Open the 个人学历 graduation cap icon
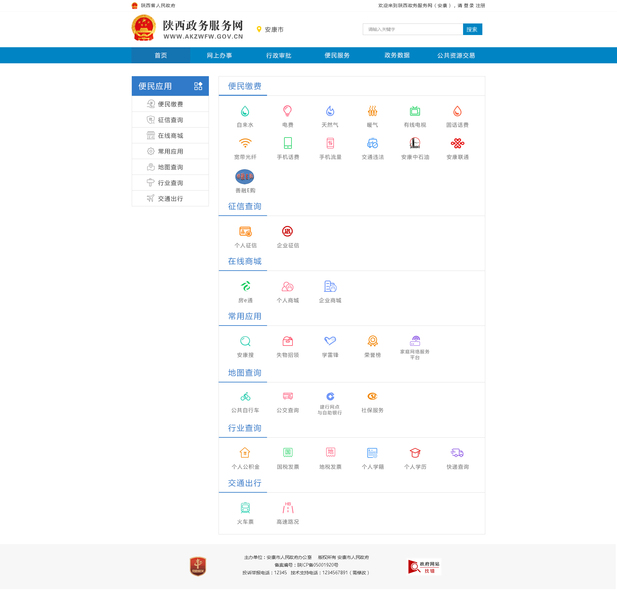 point(415,453)
